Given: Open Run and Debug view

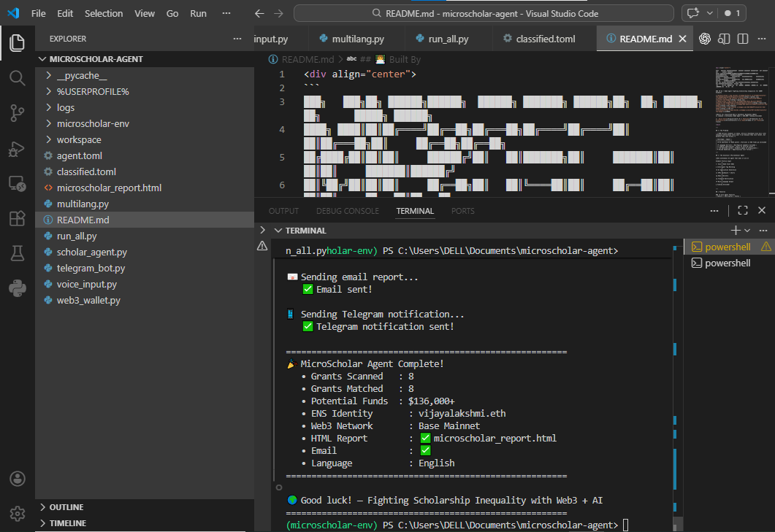Looking at the screenshot, I should 18,149.
